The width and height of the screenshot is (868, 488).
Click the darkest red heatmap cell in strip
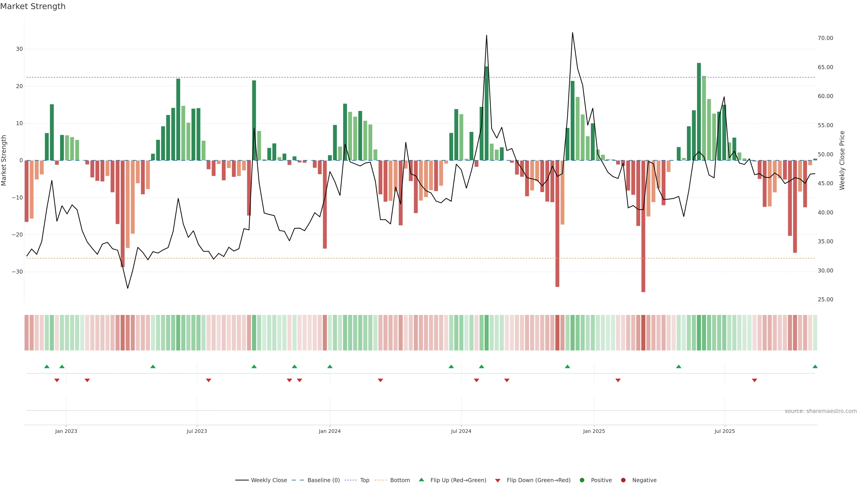click(643, 333)
